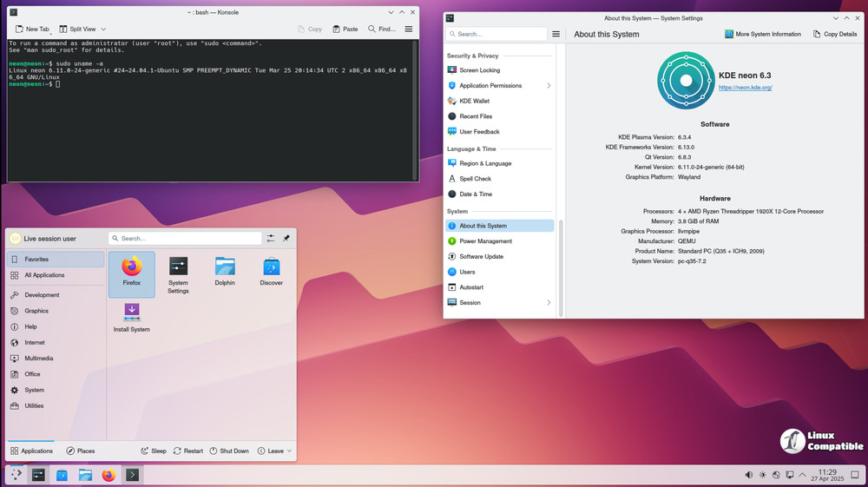868x487 pixels.
Task: Launch Firefox from the Favorites grid
Action: coord(131,273)
